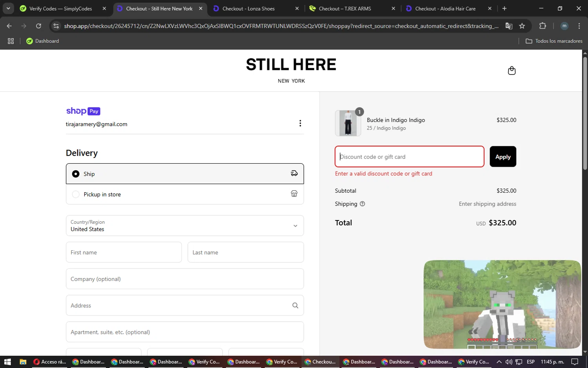Show hidden system tray icons
The height and width of the screenshot is (368, 588).
(x=499, y=362)
